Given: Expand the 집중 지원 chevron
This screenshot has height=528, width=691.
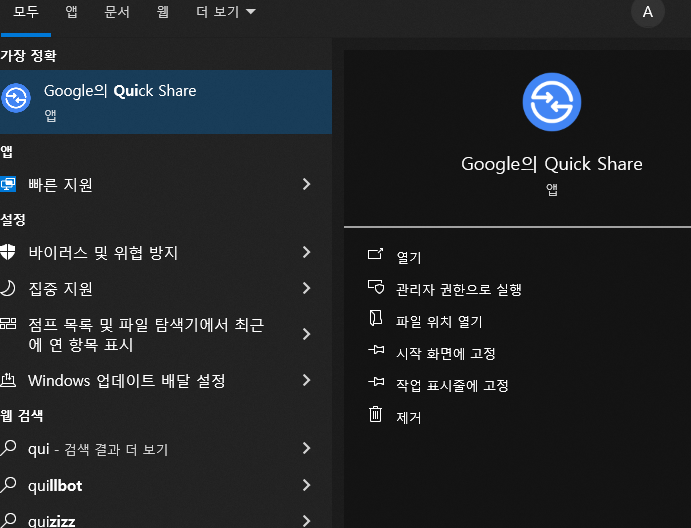Looking at the screenshot, I should click(307, 288).
